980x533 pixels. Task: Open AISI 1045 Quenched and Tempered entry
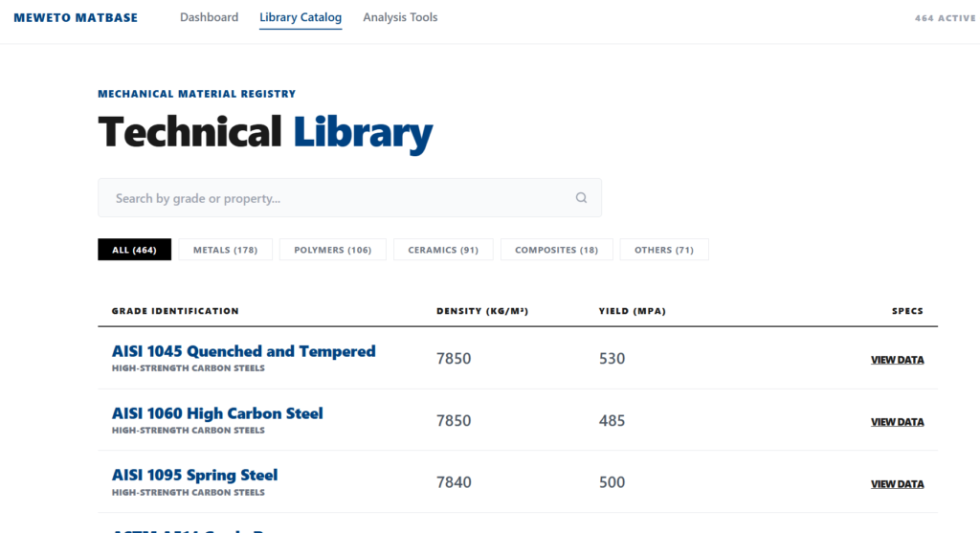[x=243, y=351]
